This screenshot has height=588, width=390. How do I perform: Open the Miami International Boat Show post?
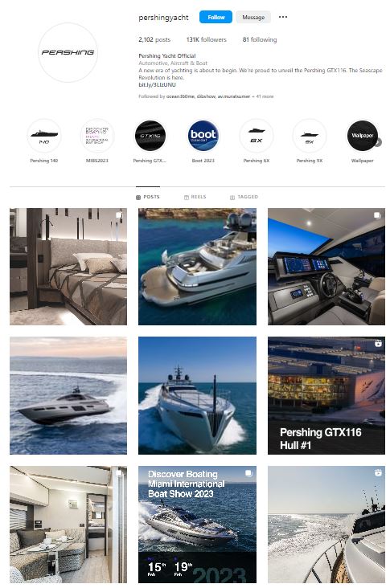198,525
